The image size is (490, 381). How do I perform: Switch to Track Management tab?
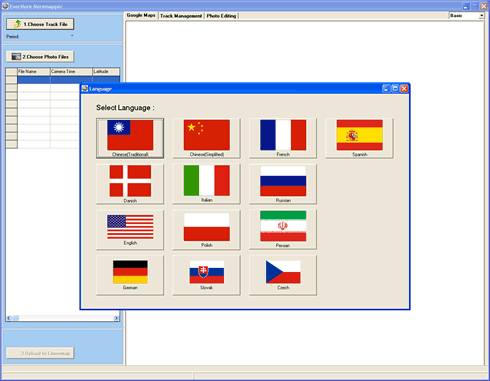(x=181, y=16)
